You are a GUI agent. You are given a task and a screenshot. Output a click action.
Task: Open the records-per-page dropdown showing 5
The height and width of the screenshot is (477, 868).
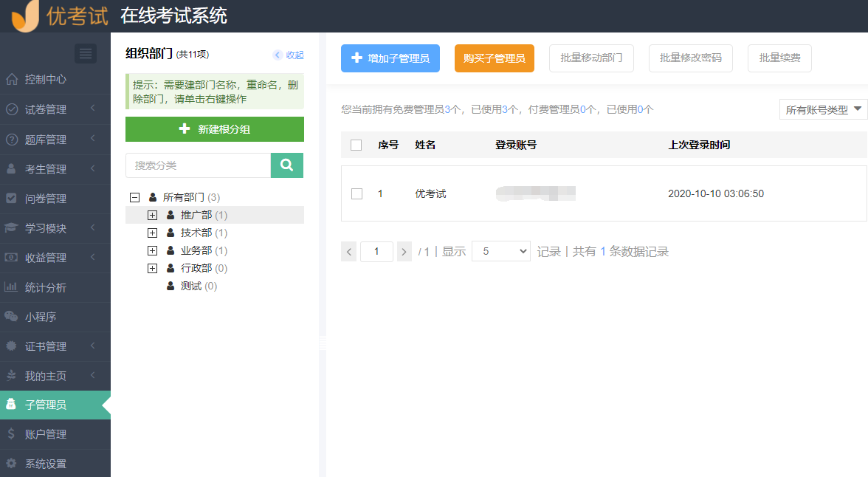tap(501, 252)
